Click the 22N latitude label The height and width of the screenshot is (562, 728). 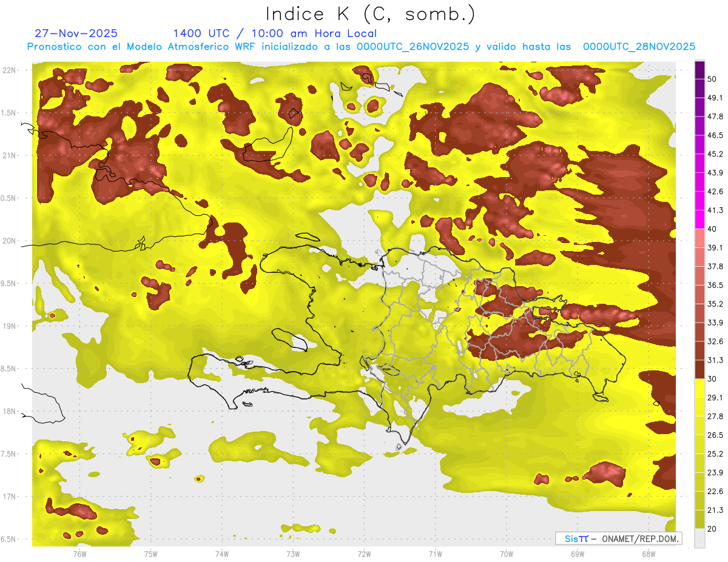(x=9, y=70)
